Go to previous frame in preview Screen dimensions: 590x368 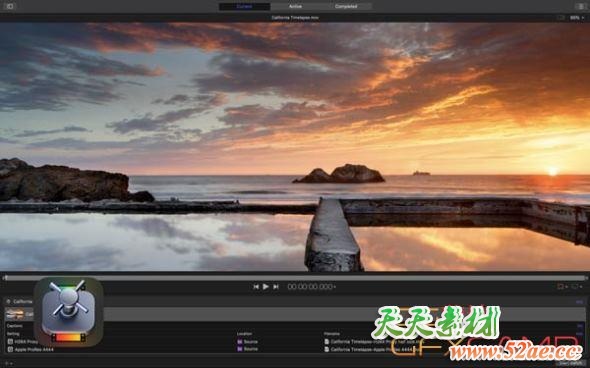point(256,287)
